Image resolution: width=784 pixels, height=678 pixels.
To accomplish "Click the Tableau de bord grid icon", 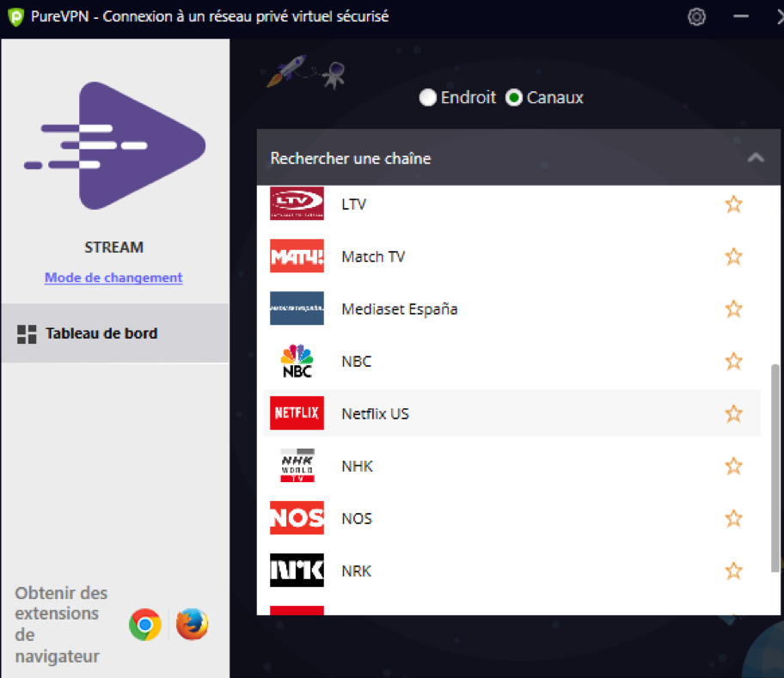I will [x=27, y=333].
